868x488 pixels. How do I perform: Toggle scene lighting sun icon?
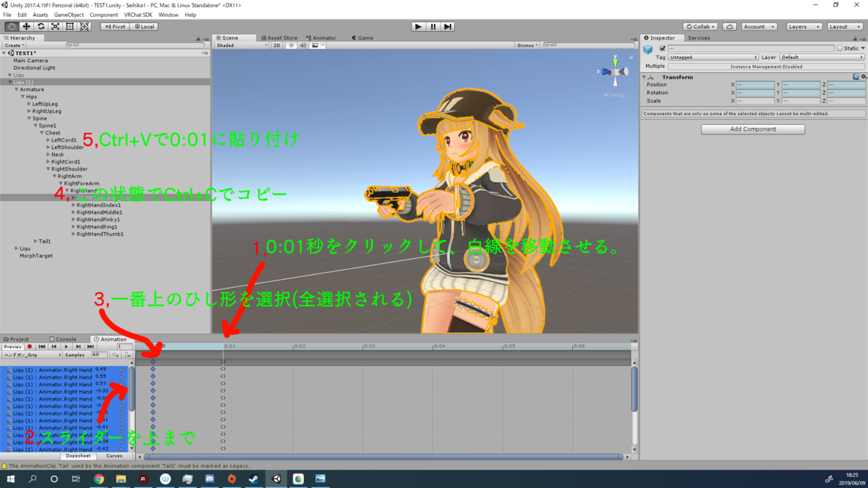click(x=292, y=46)
